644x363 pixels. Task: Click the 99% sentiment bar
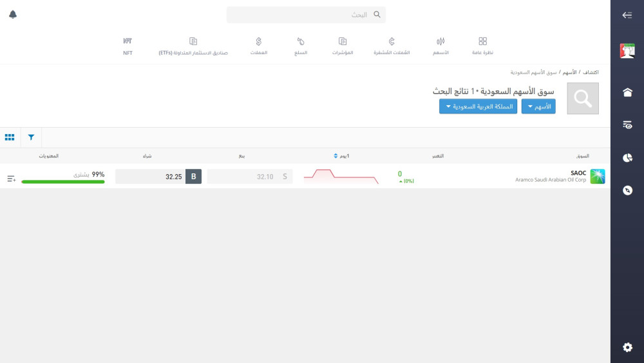(63, 182)
